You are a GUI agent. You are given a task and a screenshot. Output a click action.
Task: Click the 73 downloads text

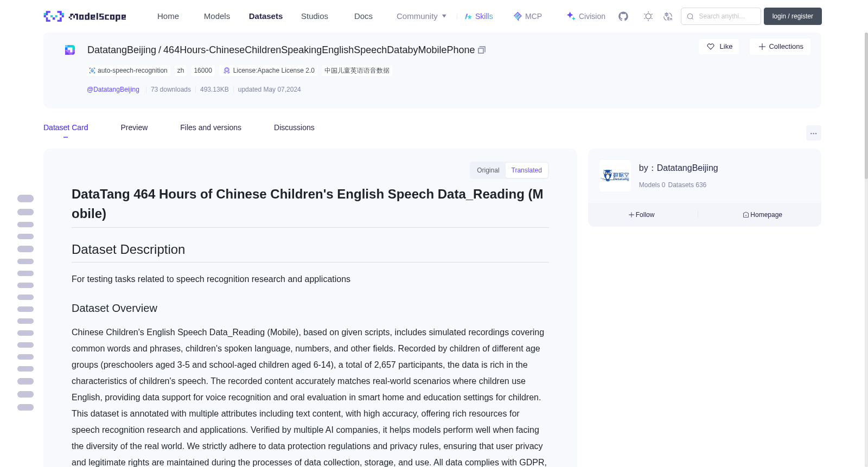[171, 89]
